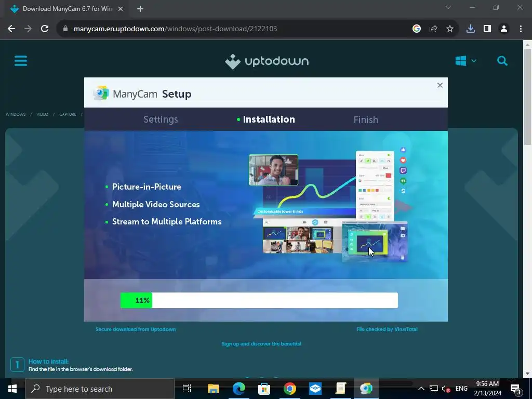The height and width of the screenshot is (399, 532).
Task: Click 'File checked by VirusTotal' link
Action: pyautogui.click(x=387, y=329)
